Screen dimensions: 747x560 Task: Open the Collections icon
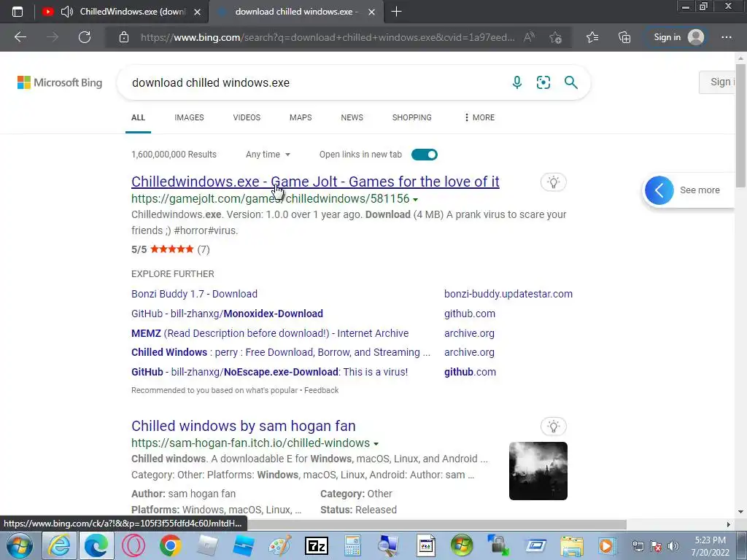(624, 37)
